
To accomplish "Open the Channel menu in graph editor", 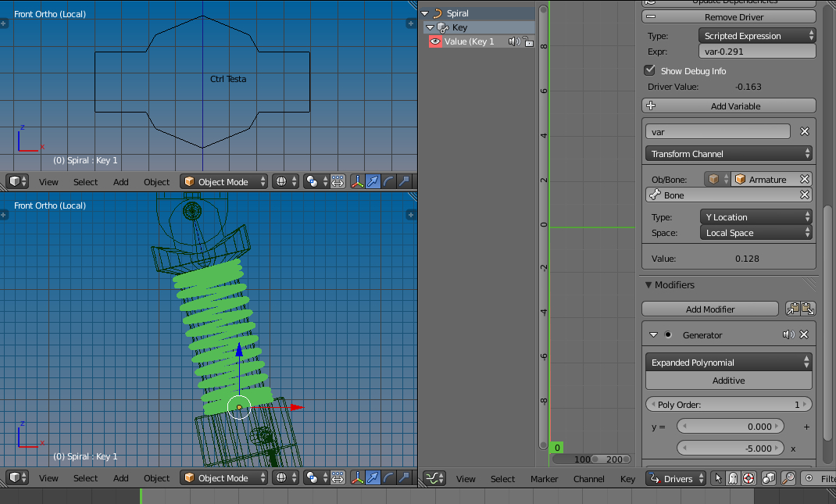I will 588,479.
